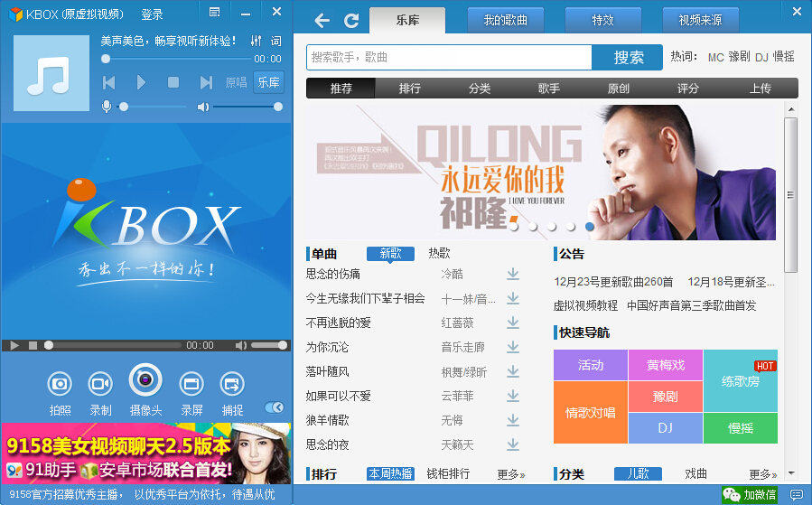Viewport: 812px width, 505px height.
Task: Select the 排行 navigation tab
Action: (x=410, y=89)
